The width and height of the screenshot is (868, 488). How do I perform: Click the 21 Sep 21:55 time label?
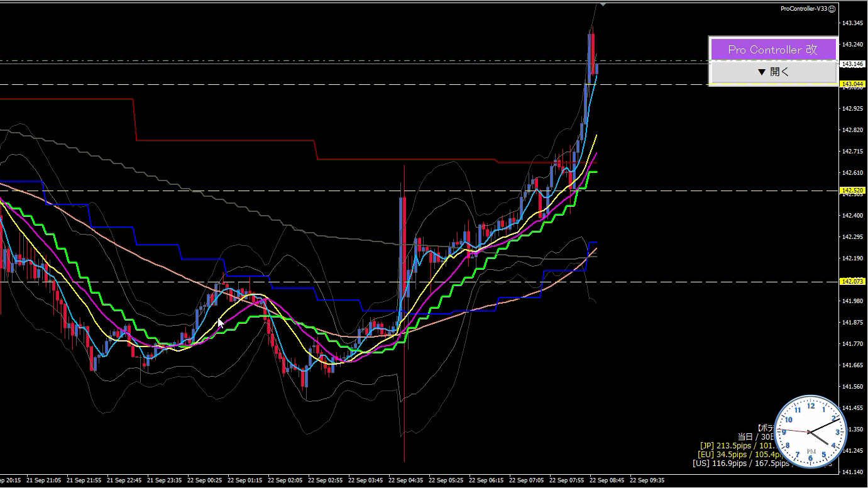click(84, 480)
